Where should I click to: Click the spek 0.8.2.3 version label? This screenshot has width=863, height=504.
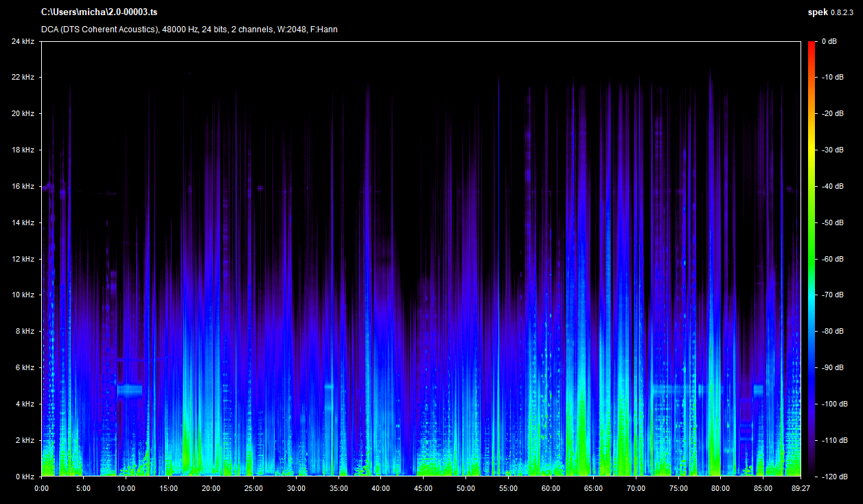click(831, 12)
